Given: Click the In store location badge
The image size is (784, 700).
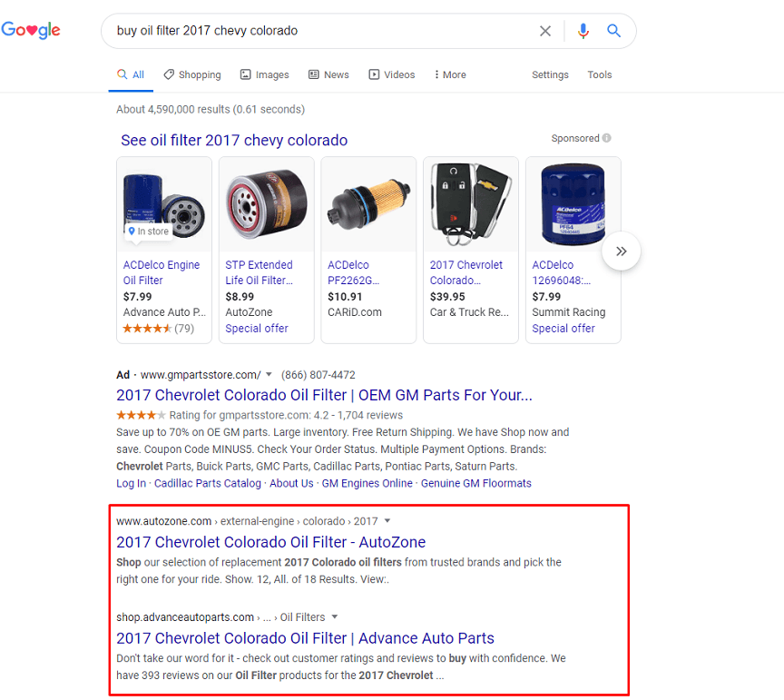Looking at the screenshot, I should 149,232.
